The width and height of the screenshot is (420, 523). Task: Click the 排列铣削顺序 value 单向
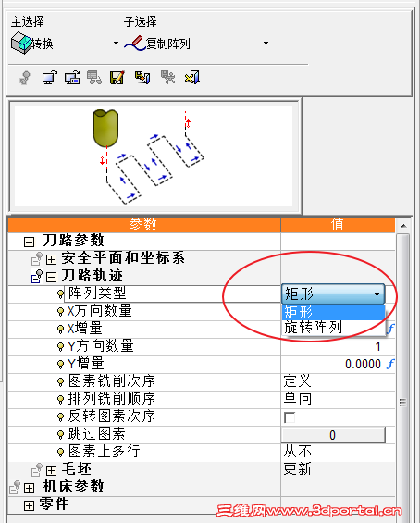298,399
